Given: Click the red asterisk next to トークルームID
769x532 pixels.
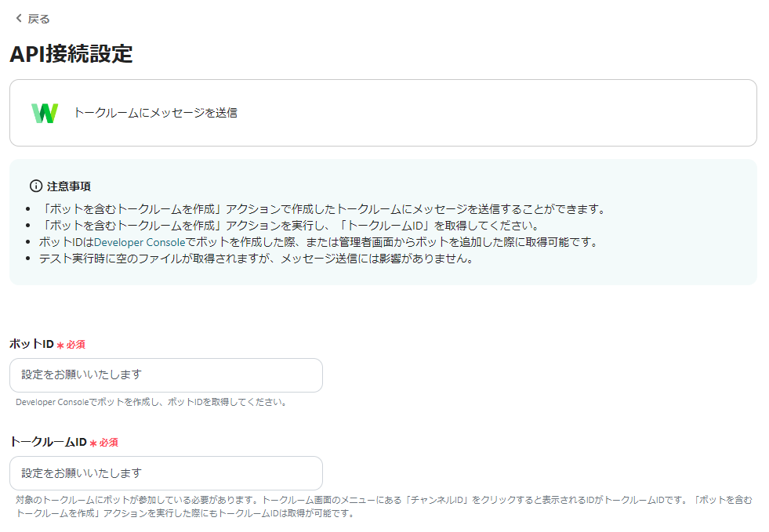Looking at the screenshot, I should [x=92, y=442].
